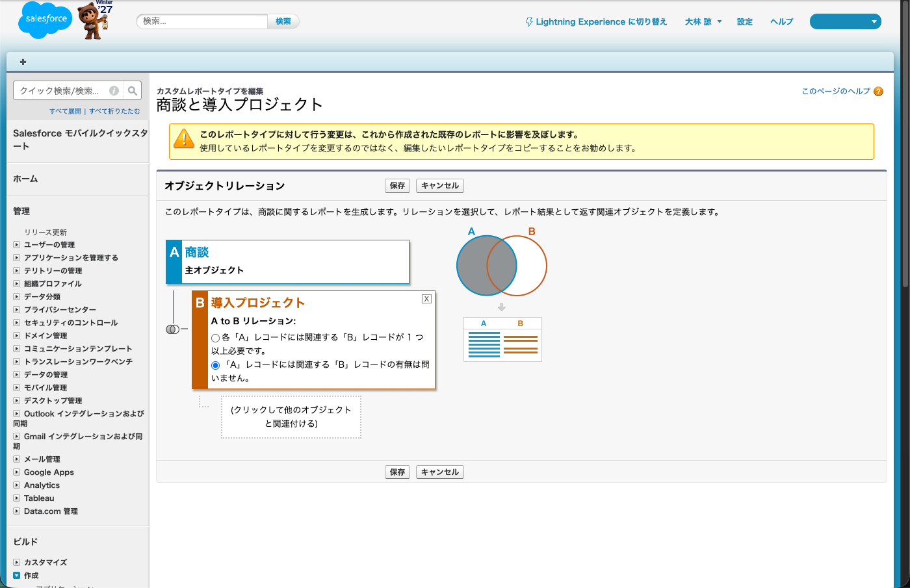Collapse the 作成 node under ビルド
Image resolution: width=910 pixels, height=588 pixels.
click(17, 576)
